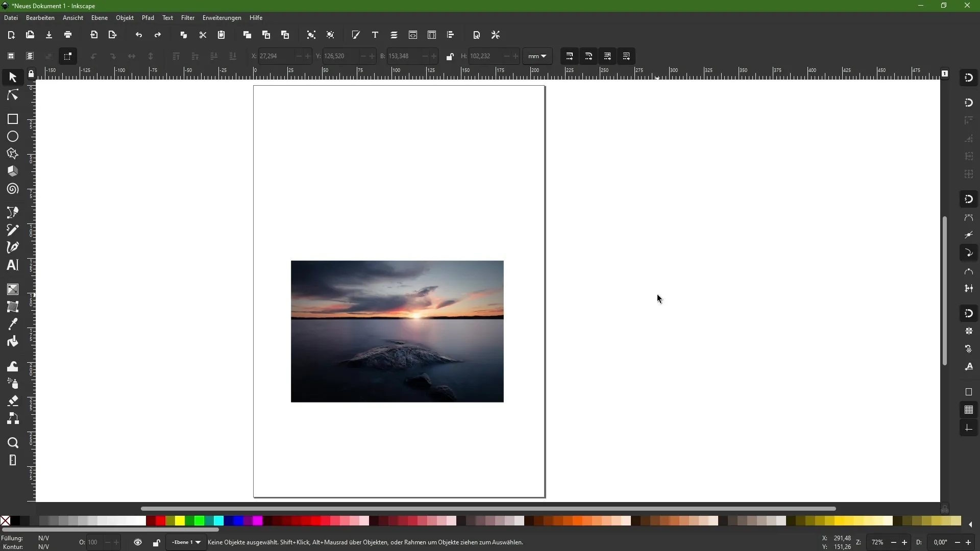The height and width of the screenshot is (551, 980).
Task: Toggle the current layer lock
Action: [156, 542]
